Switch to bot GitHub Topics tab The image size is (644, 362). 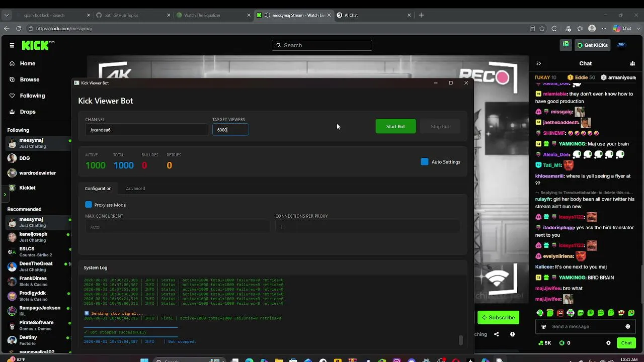pyautogui.click(x=133, y=15)
